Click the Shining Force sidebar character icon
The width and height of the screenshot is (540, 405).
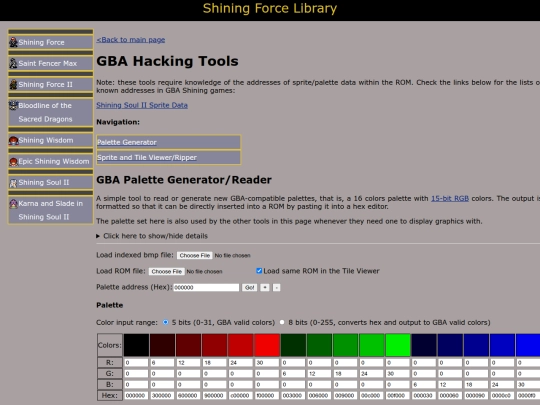[x=13, y=42]
